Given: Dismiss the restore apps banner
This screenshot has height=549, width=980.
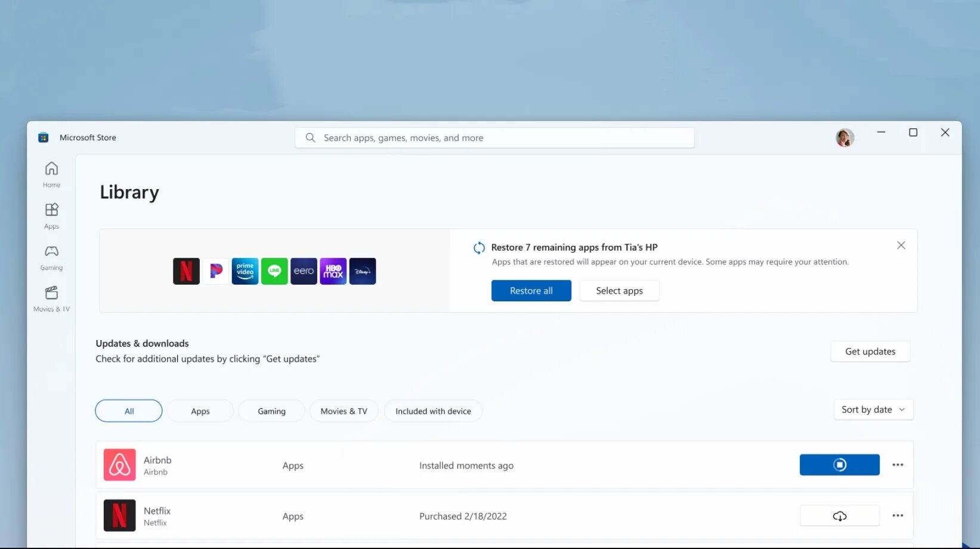Looking at the screenshot, I should [901, 245].
